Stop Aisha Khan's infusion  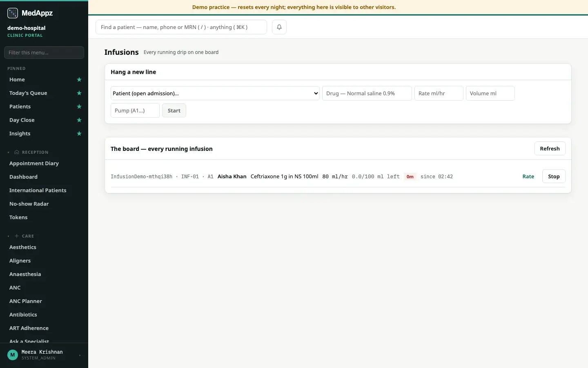554,176
